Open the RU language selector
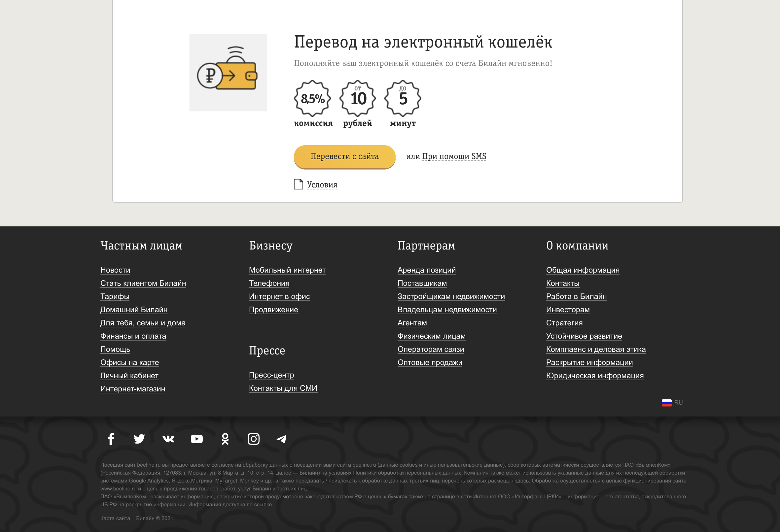 (672, 402)
